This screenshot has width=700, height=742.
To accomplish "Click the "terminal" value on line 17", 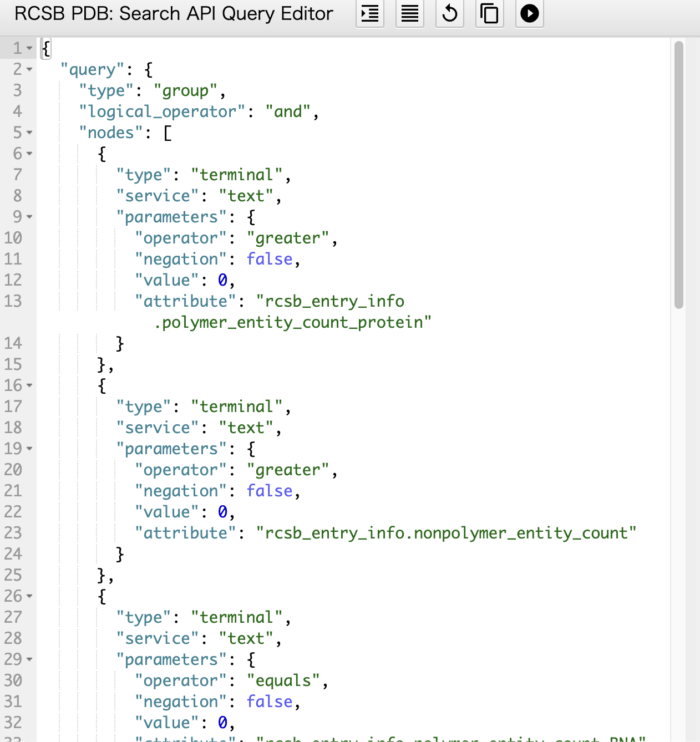I will pyautogui.click(x=237, y=406).
